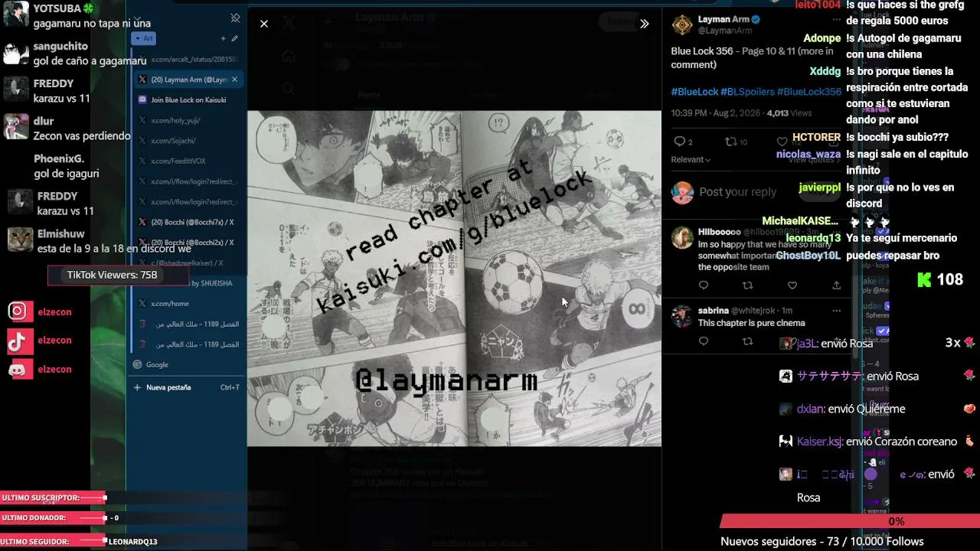Open Hllbooooo's avatar in replies

(682, 238)
